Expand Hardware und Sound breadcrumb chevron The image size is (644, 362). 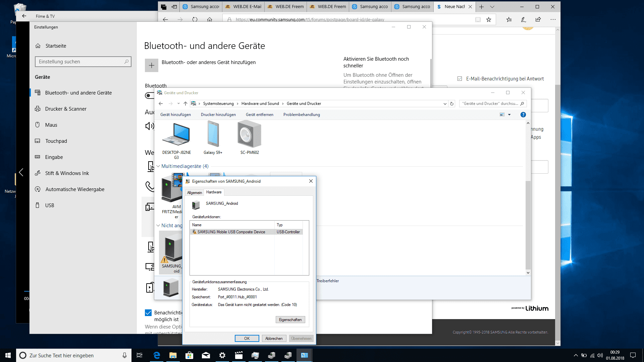[283, 104]
